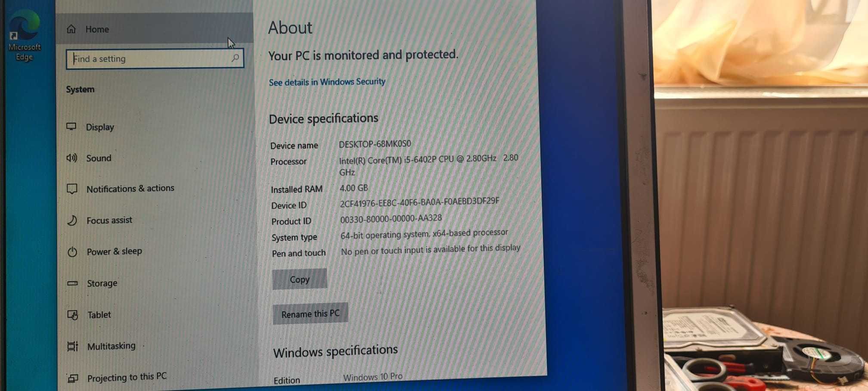Open See details in Windows Security link
The image size is (868, 391).
pos(327,82)
